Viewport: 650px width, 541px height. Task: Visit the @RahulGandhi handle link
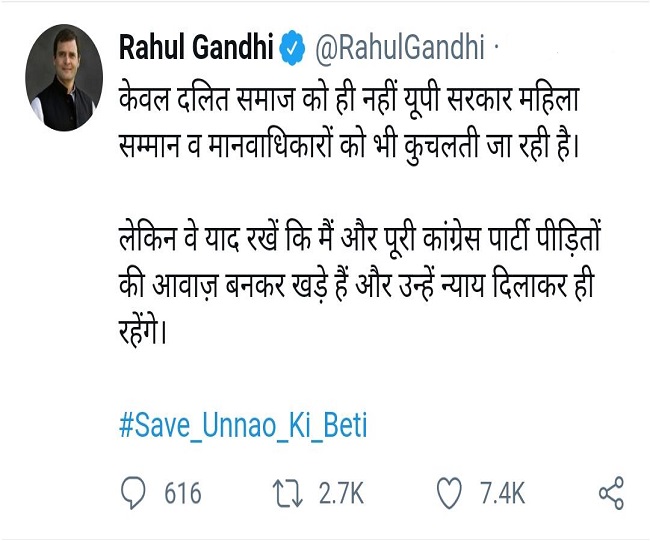pos(398,46)
